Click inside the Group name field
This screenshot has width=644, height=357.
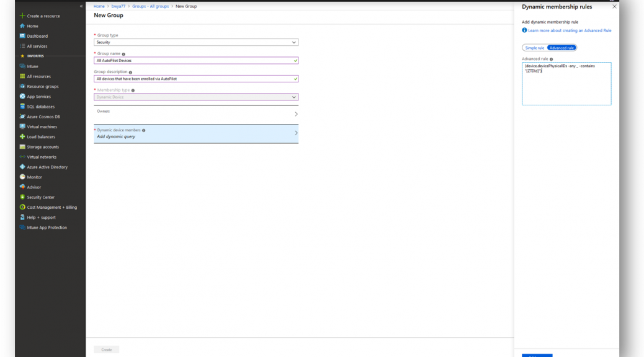[196, 60]
